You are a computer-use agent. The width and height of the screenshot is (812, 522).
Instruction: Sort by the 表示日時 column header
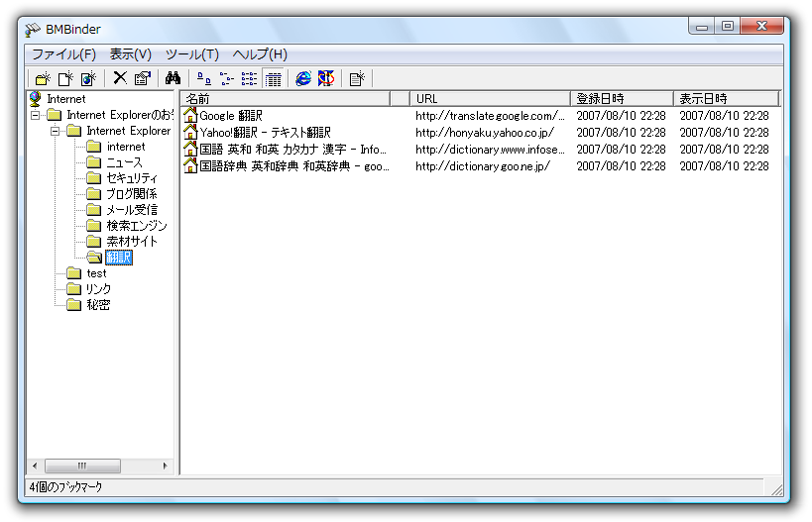(726, 98)
